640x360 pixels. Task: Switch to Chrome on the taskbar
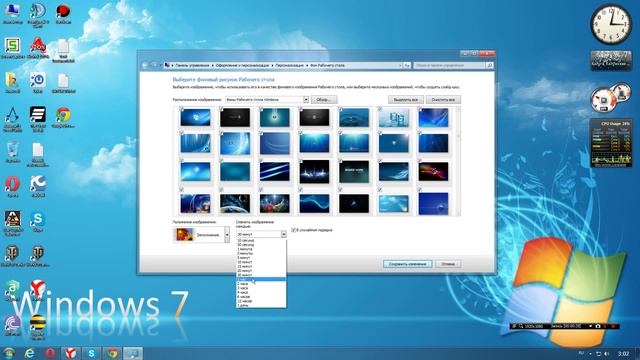point(113,353)
